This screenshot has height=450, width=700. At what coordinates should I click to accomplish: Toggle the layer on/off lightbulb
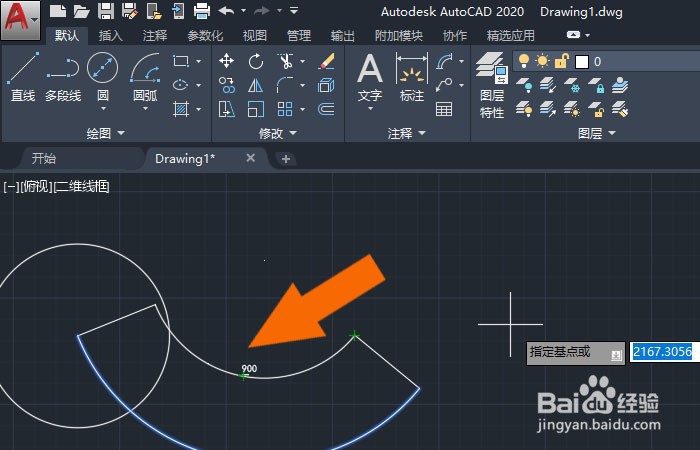click(x=524, y=61)
